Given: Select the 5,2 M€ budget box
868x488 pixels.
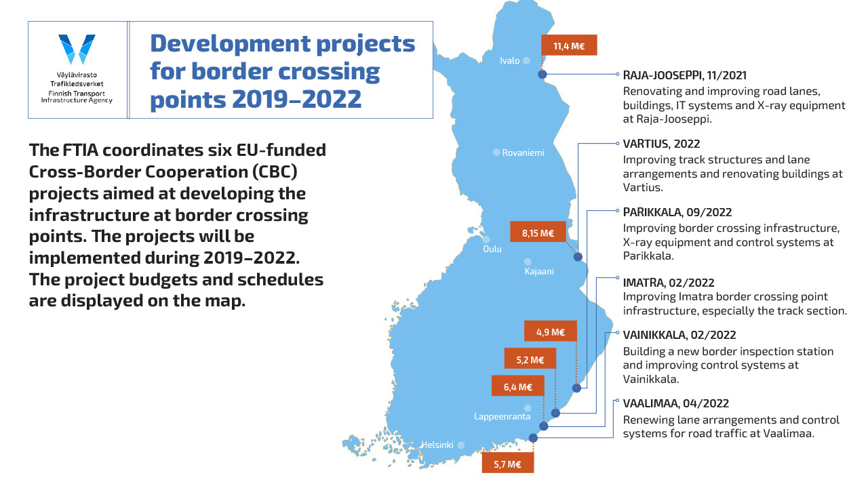Looking at the screenshot, I should 530,359.
